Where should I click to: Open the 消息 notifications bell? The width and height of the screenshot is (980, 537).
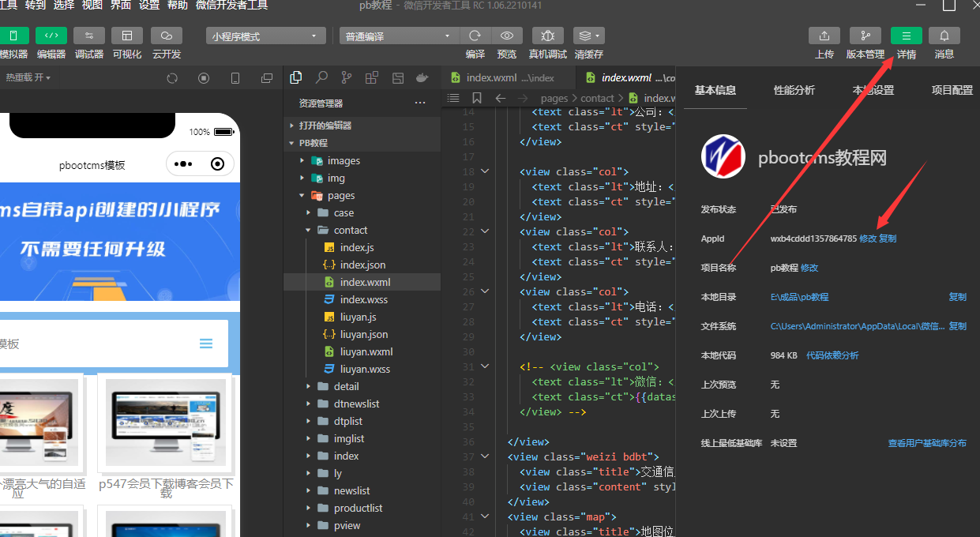pyautogui.click(x=944, y=36)
